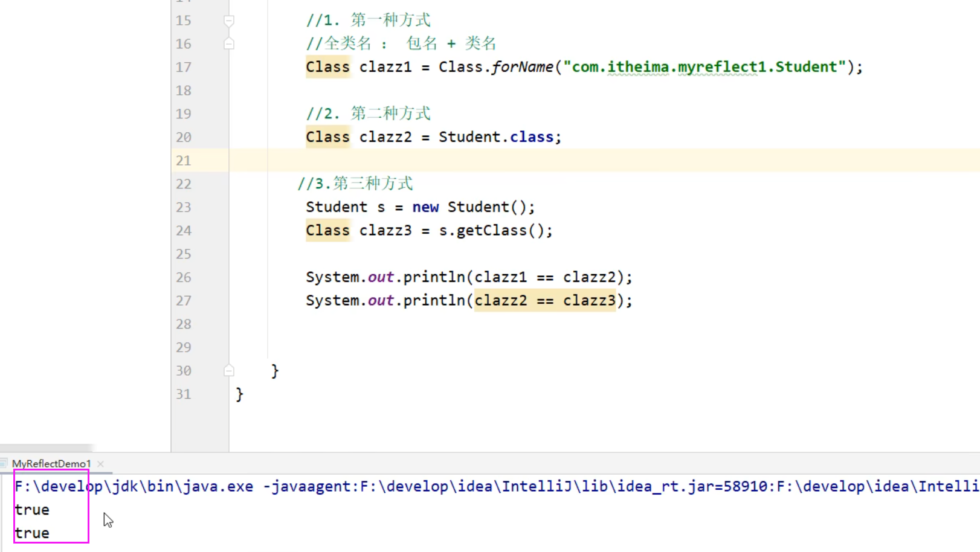Click the Student.class expression on line 20
This screenshot has height=552, width=980.
point(496,137)
